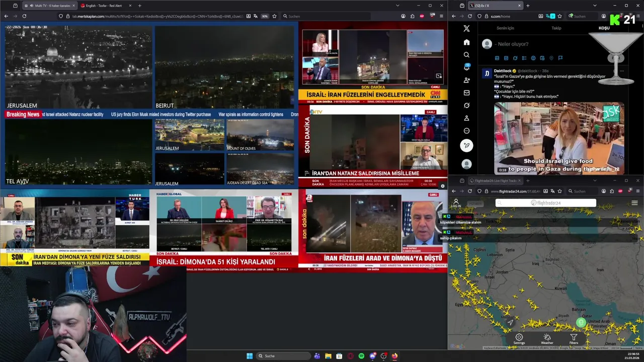Open File Explorer from taskbar
This screenshot has height=362, width=644.
coord(328,356)
